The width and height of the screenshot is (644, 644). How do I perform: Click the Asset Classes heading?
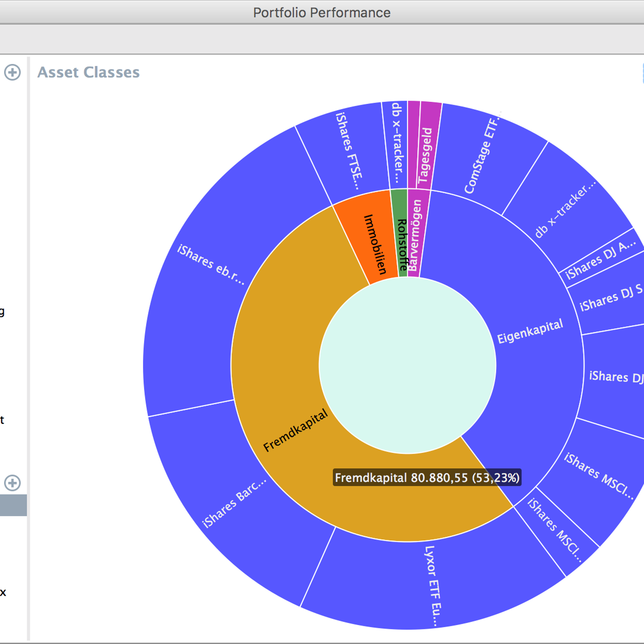(x=89, y=72)
